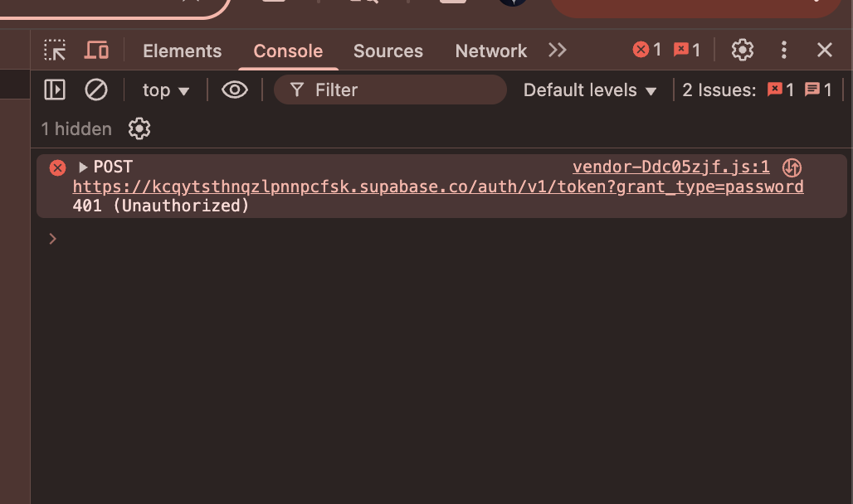Viewport: 853px width, 504px height.
Task: Open the vendor-Ddc05zjf.js:1 source link
Action: coord(670,167)
